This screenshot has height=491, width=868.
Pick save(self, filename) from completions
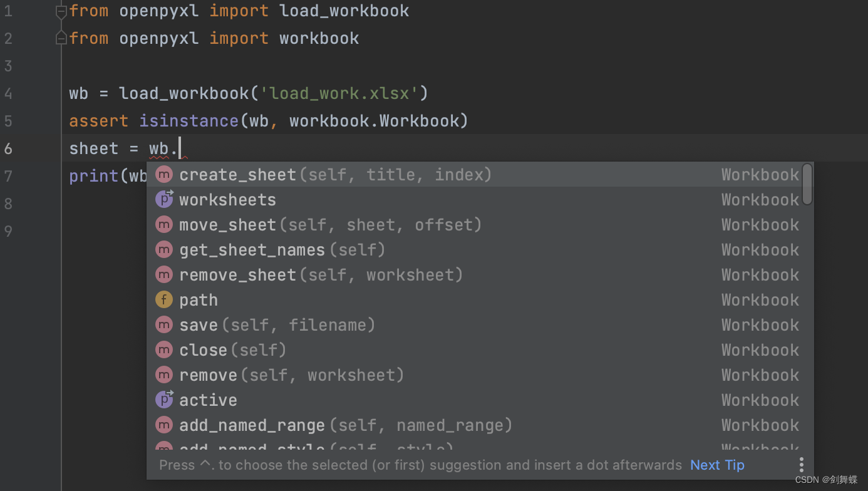coord(474,325)
